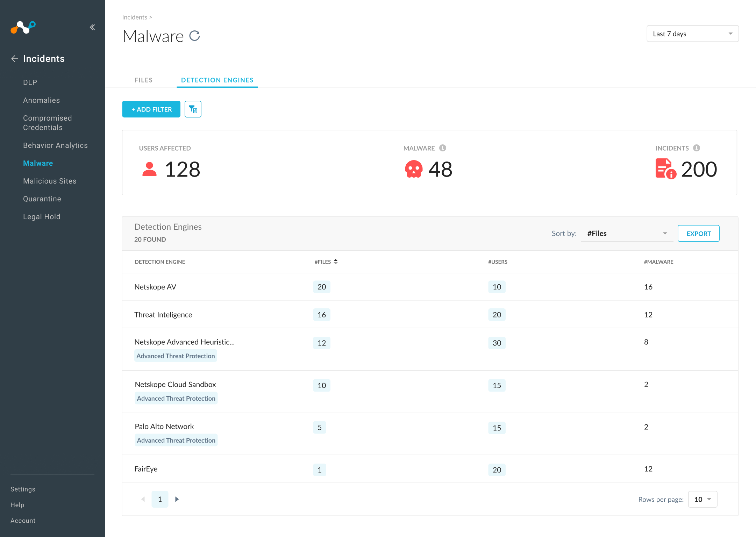
Task: Go to next page of results
Action: pos(177,499)
